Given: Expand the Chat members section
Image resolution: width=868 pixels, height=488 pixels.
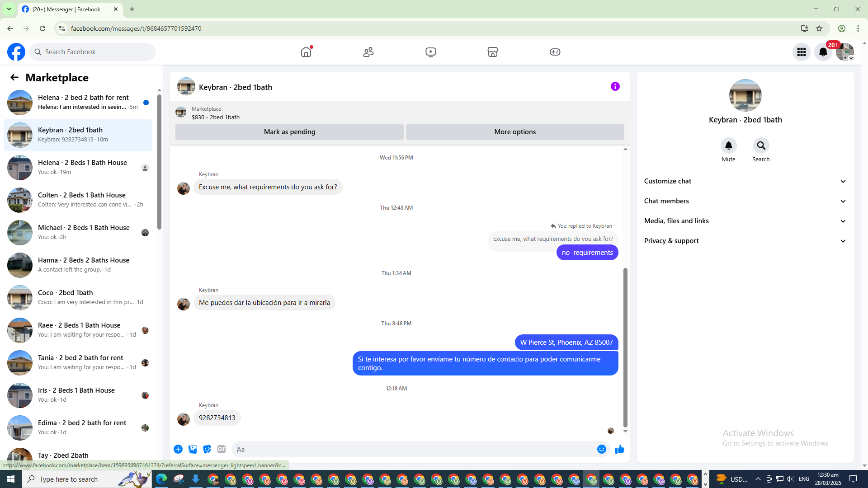Looking at the screenshot, I should click(745, 201).
